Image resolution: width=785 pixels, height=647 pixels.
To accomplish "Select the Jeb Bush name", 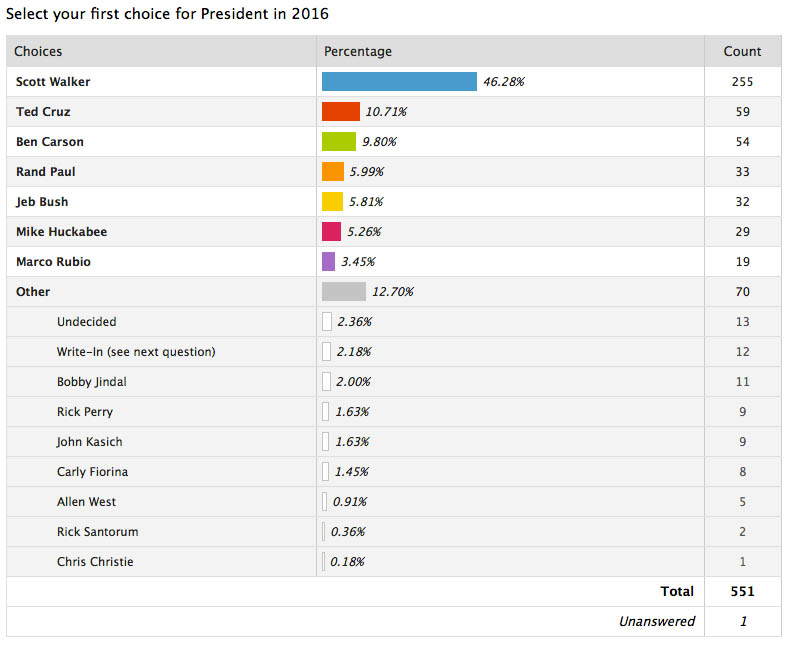I will 42,202.
